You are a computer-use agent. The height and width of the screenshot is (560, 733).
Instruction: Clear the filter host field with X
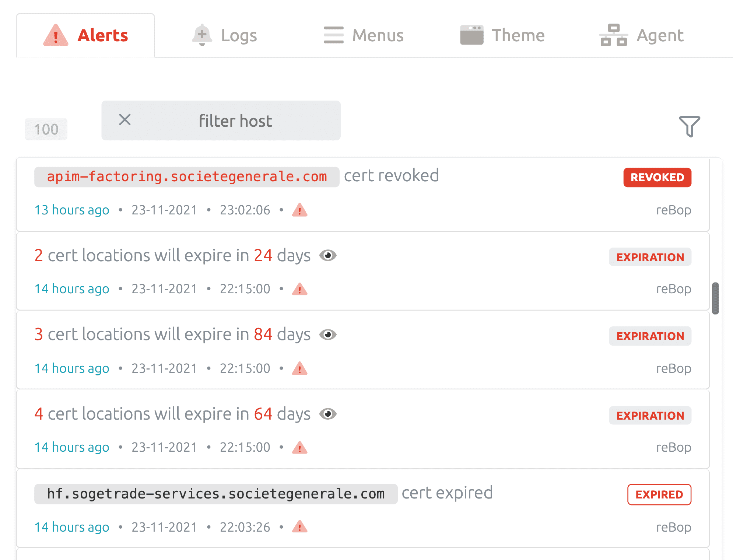click(x=125, y=120)
